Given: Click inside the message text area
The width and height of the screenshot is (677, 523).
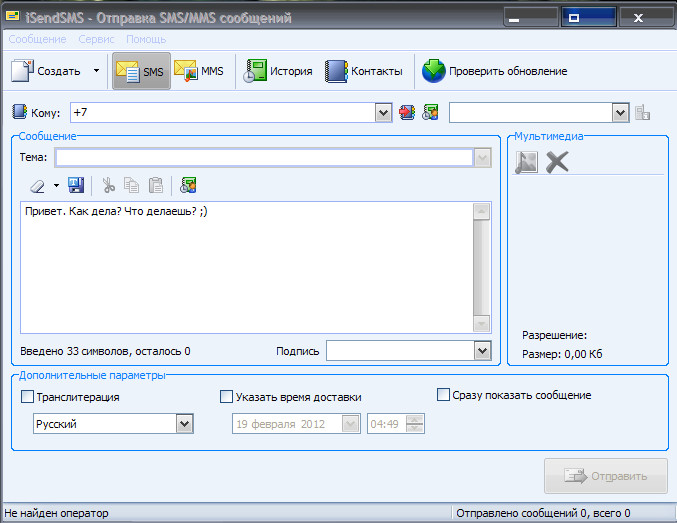Looking at the screenshot, I should (246, 268).
